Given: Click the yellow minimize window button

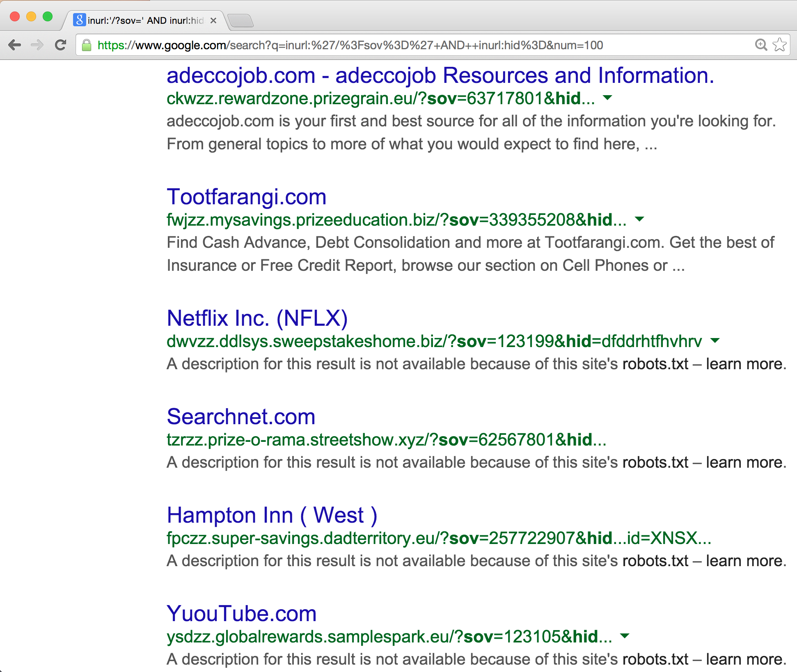Looking at the screenshot, I should [x=31, y=16].
